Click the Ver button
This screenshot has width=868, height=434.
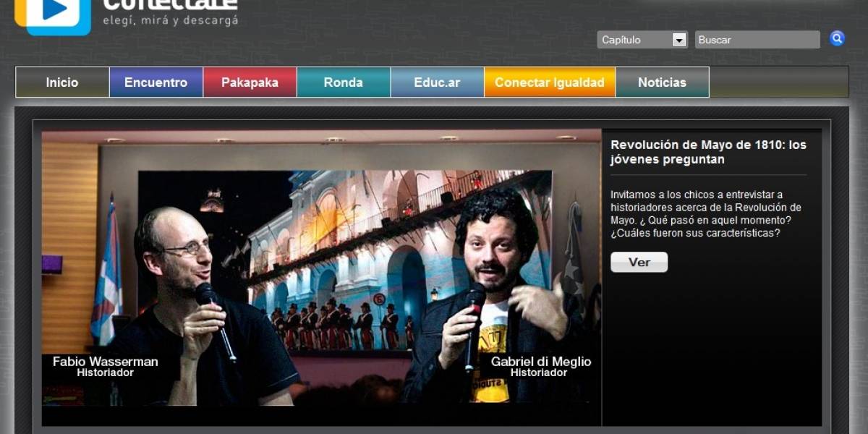[x=639, y=262]
